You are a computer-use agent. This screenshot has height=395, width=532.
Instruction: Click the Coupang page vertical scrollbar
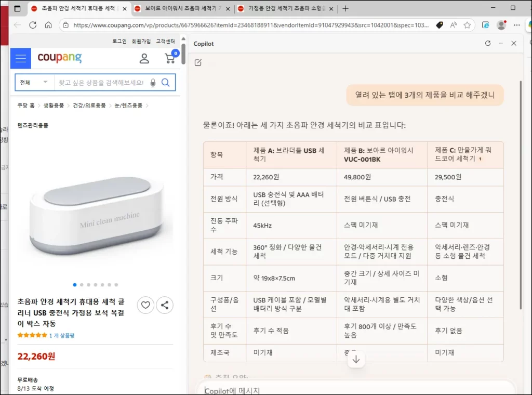183,54
